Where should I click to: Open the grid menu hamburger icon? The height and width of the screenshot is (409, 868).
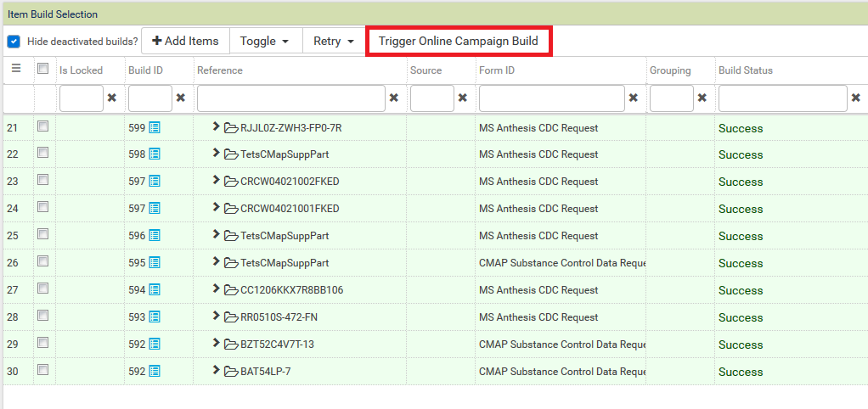click(x=16, y=70)
